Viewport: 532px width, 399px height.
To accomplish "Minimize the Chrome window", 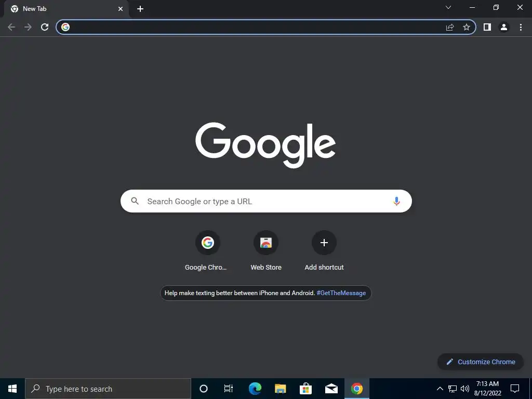I will coord(472,7).
